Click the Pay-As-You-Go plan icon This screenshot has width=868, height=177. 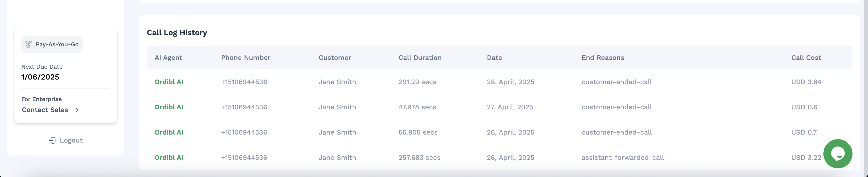pyautogui.click(x=29, y=44)
